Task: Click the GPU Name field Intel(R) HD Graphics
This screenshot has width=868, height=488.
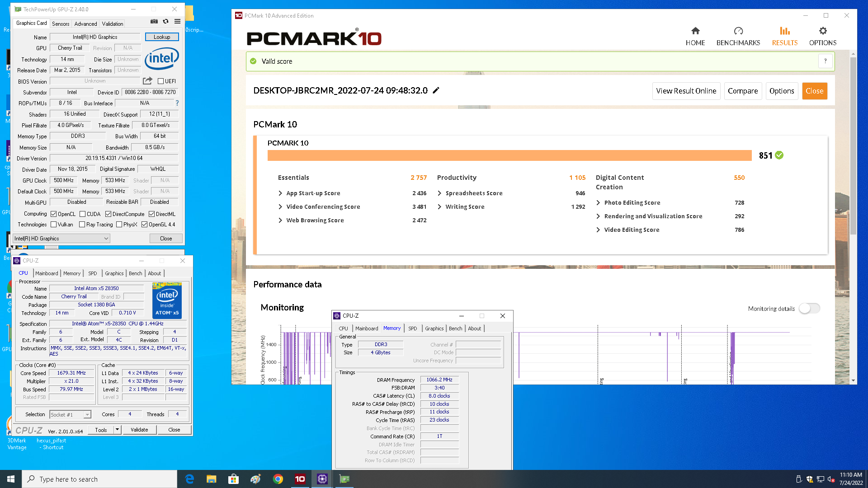Action: tap(95, 37)
